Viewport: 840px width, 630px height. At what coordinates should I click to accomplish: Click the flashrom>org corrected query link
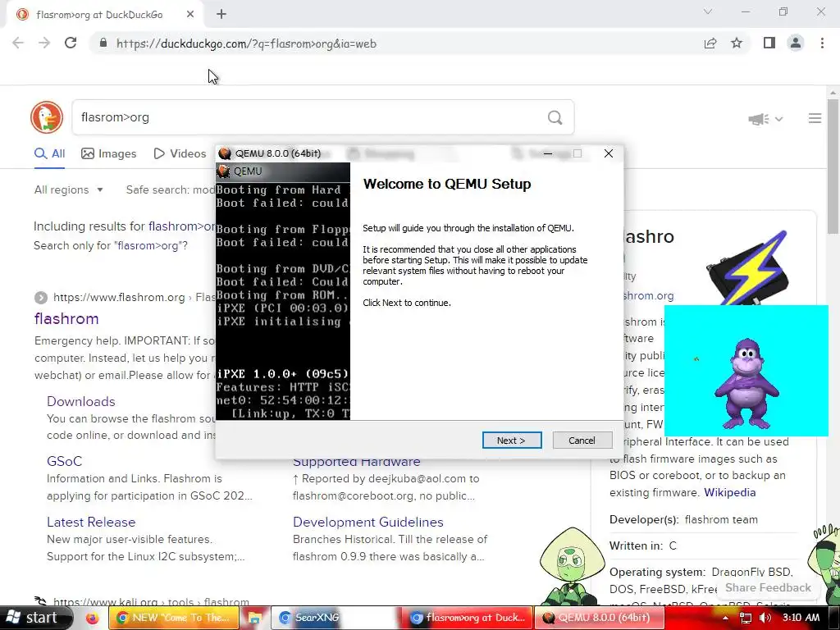[181, 226]
